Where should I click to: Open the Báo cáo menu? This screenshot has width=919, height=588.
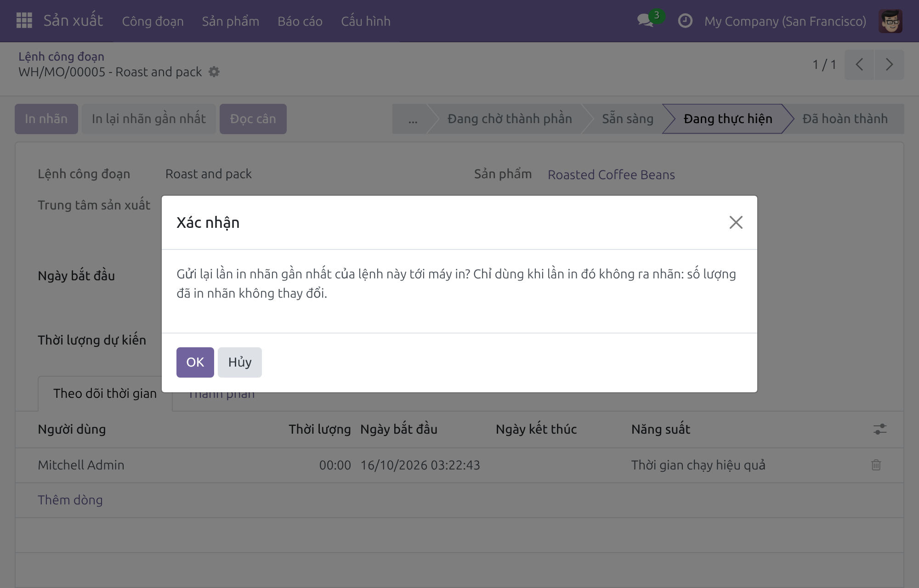(300, 21)
